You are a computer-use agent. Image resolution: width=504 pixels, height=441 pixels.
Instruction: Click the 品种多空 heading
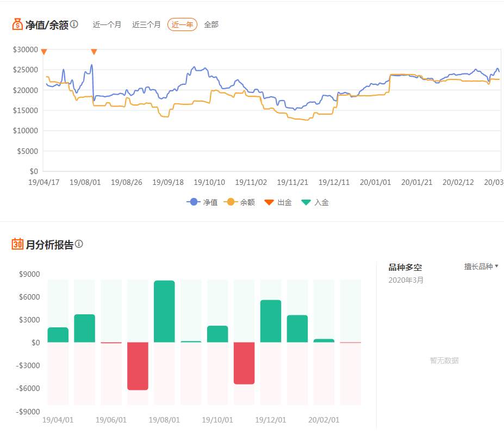tap(405, 267)
